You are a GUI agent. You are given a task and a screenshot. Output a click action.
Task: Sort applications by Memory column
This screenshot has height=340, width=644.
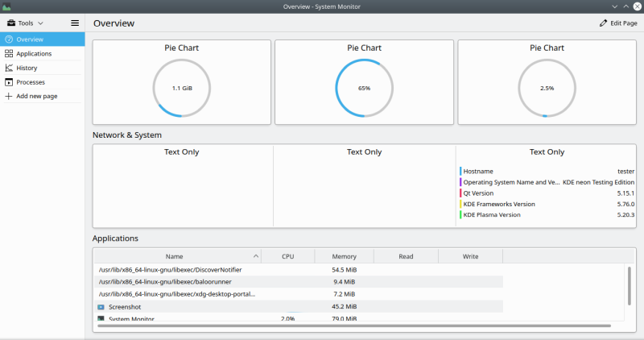click(344, 256)
